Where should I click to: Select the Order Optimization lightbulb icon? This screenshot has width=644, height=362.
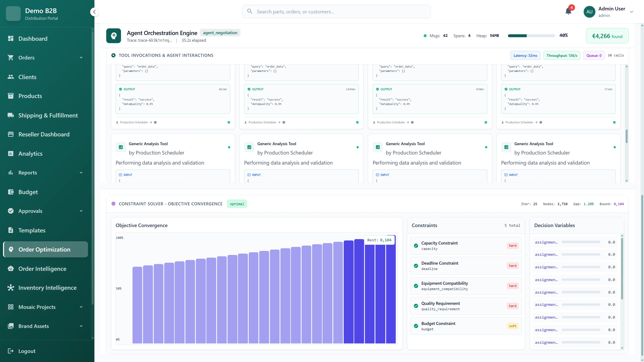11,249
